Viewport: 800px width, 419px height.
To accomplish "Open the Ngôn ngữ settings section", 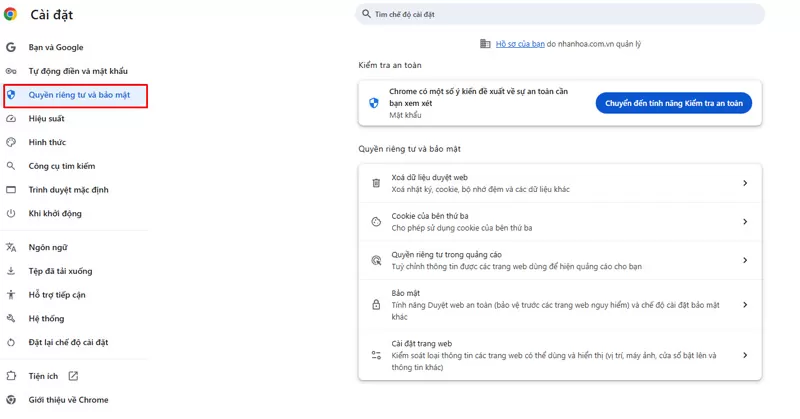I will [48, 247].
